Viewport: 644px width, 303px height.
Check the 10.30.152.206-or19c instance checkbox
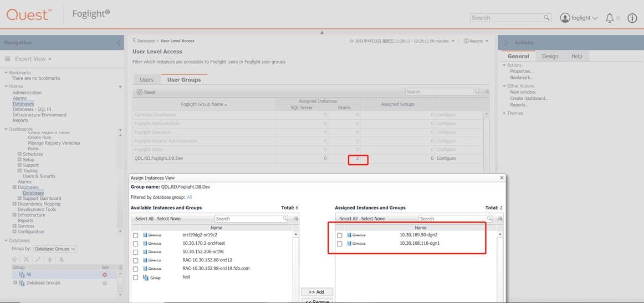tap(136, 252)
